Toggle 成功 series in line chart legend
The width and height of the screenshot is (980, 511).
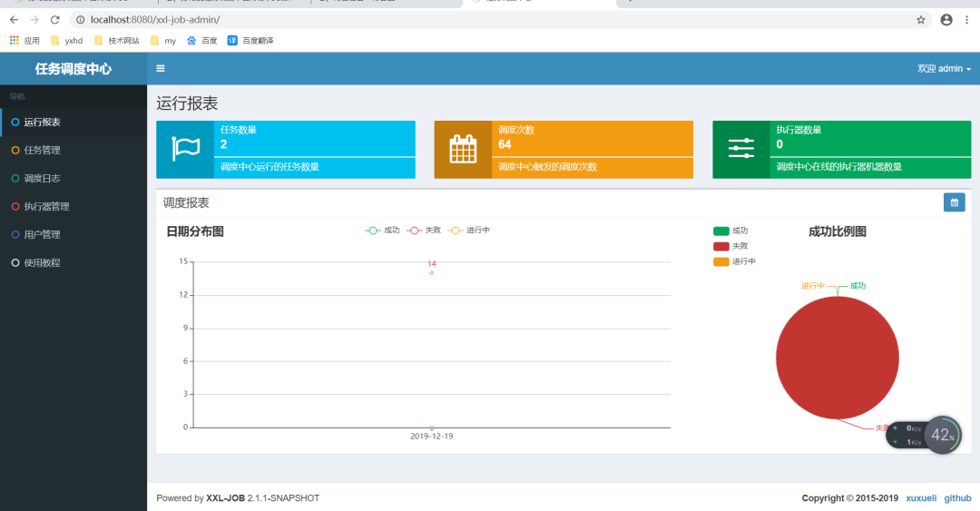pyautogui.click(x=383, y=231)
